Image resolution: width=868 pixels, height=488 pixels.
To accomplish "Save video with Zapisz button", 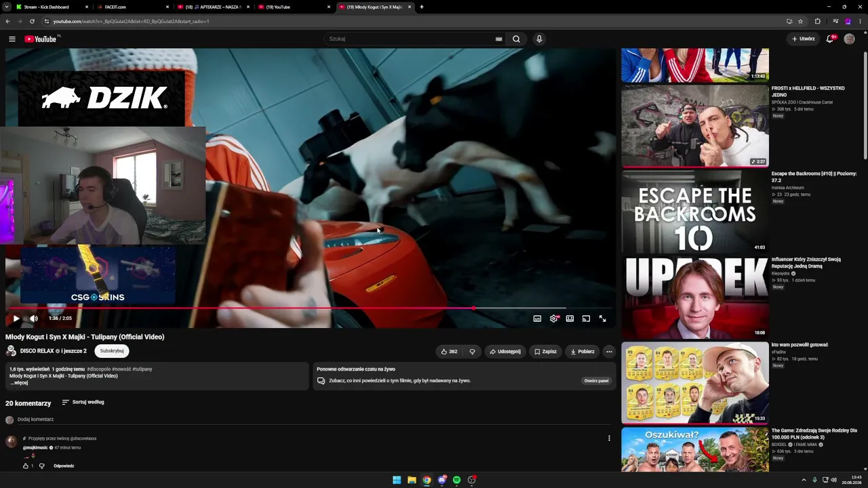I will [545, 352].
